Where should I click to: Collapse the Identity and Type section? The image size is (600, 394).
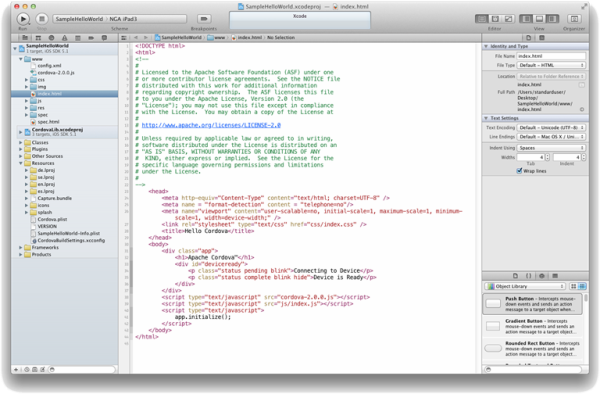click(x=486, y=46)
